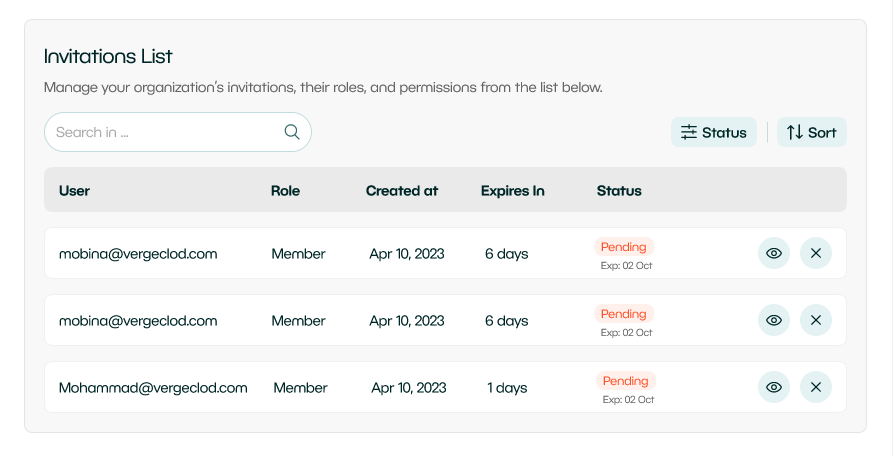This screenshot has height=457, width=893.
Task: Click the X icon in the second row
Action: [816, 320]
